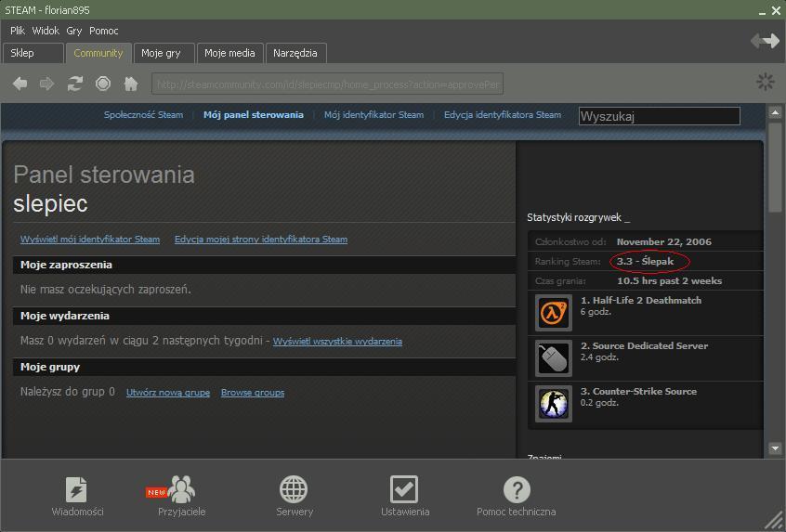Click Counter-Strike Source game icon
786x532 pixels.
[555, 403]
